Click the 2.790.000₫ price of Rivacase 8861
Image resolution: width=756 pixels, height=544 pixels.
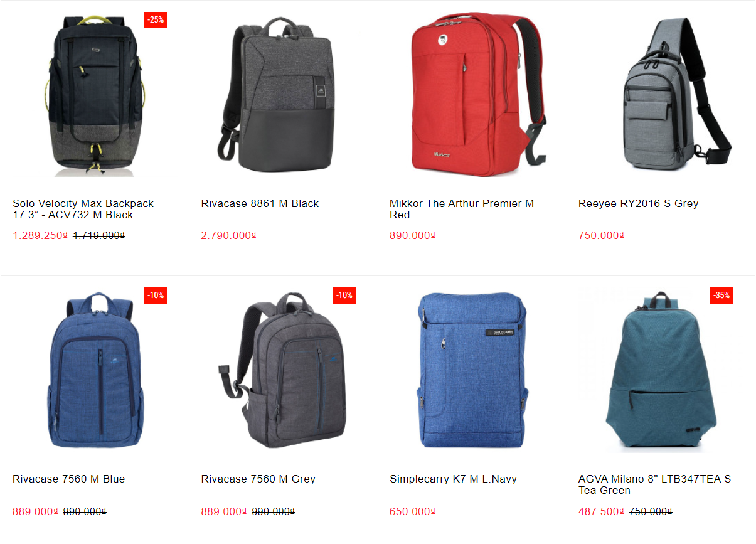coord(229,236)
